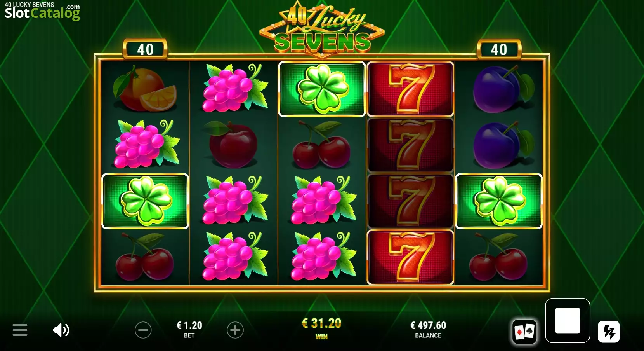Decrease the bet with minus button
The height and width of the screenshot is (351, 644).
pos(143,330)
